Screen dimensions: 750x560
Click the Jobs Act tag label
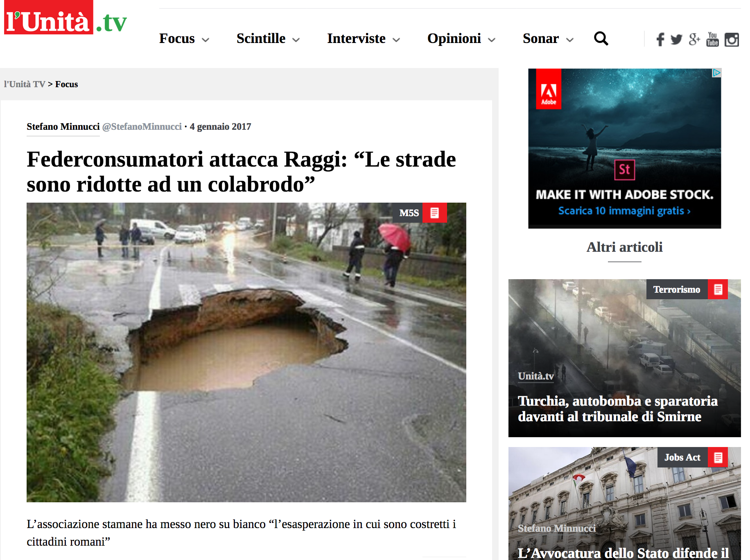click(682, 457)
